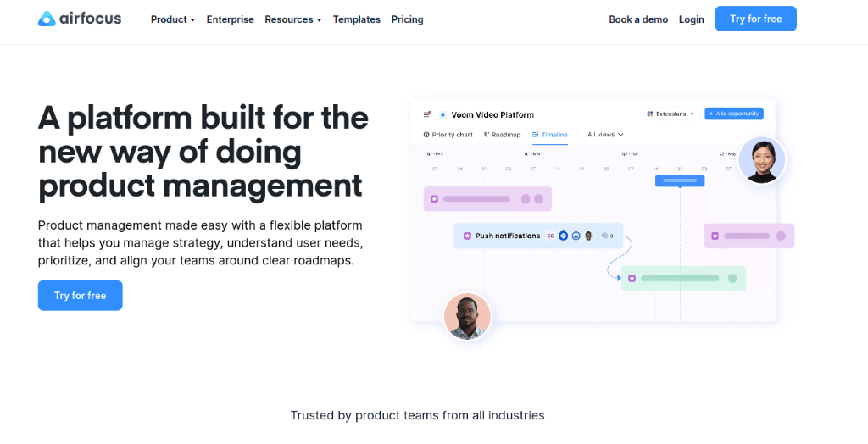This screenshot has height=444, width=868.
Task: Click the blue half-circle icon on Push notifications
Action: [576, 236]
